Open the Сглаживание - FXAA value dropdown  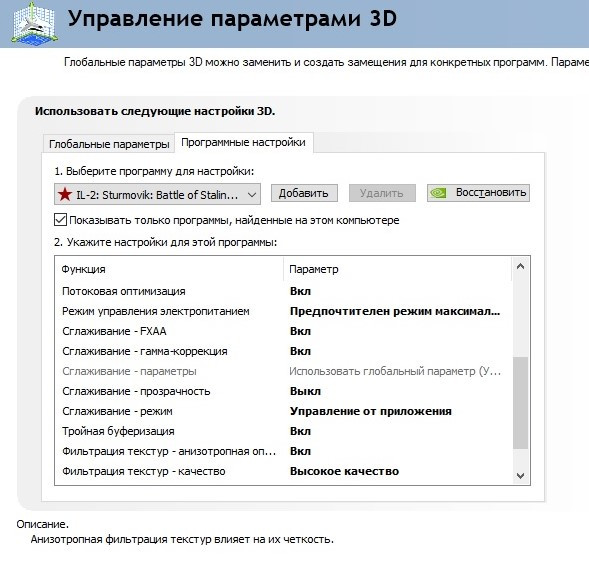pos(395,331)
